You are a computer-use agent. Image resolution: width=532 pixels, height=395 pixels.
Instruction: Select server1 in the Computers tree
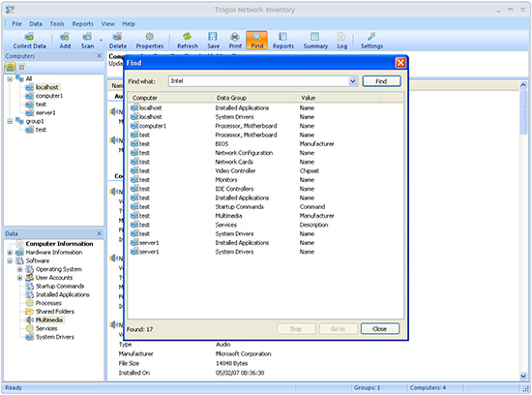coord(45,112)
